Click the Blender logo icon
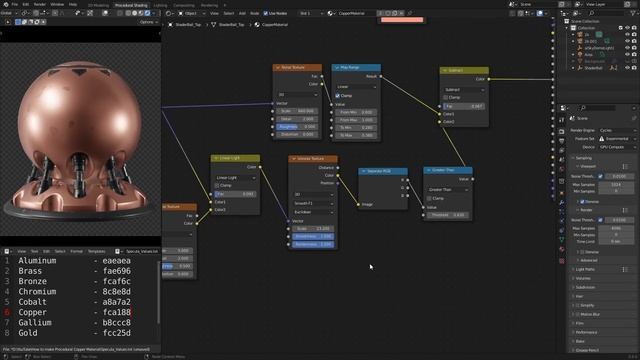 [6, 4]
